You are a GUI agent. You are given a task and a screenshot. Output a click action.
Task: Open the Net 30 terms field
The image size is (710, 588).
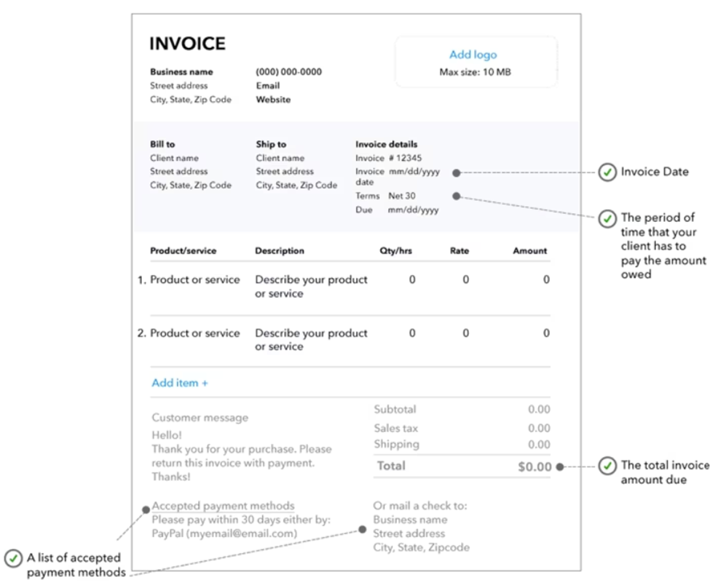click(x=402, y=196)
